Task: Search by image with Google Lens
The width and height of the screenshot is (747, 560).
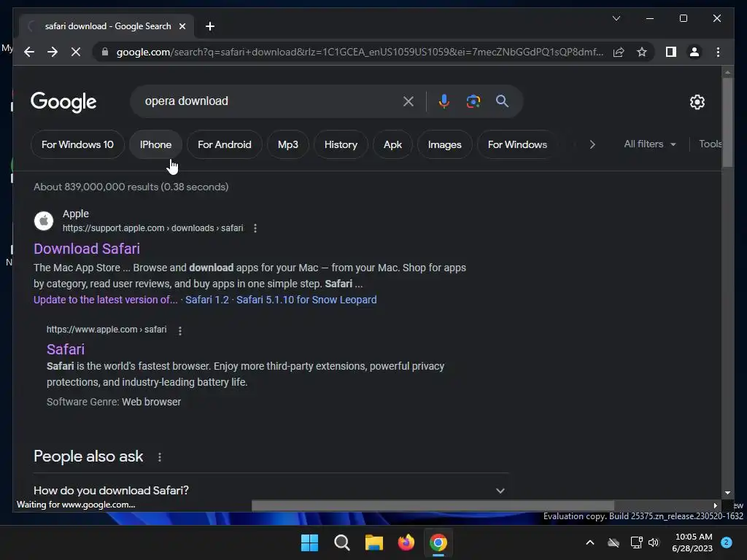Action: [473, 101]
